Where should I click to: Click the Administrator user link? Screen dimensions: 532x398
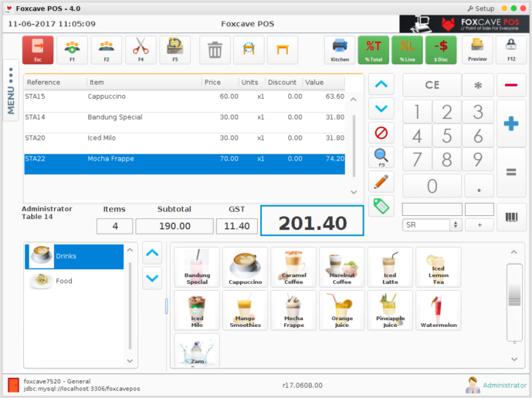tap(504, 385)
